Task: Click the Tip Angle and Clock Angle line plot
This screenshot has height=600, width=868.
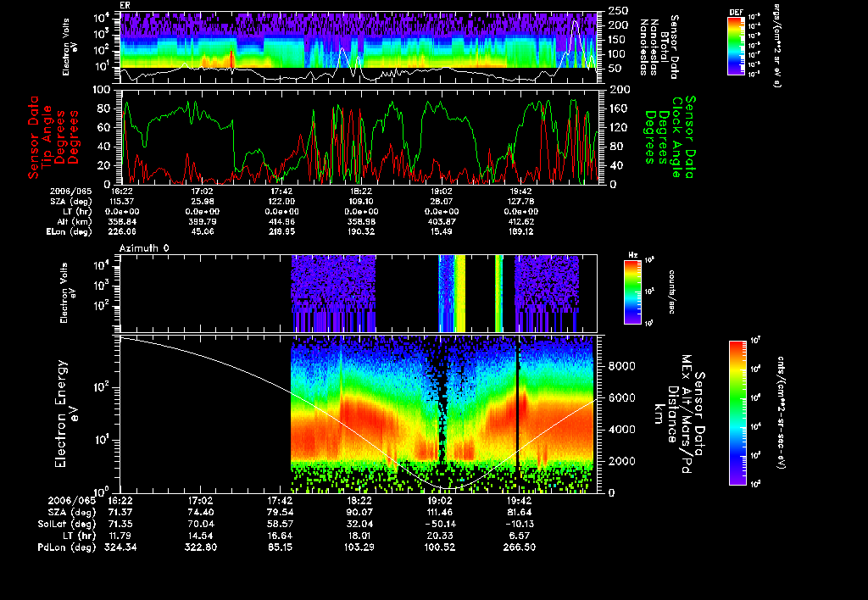Action: click(x=359, y=136)
